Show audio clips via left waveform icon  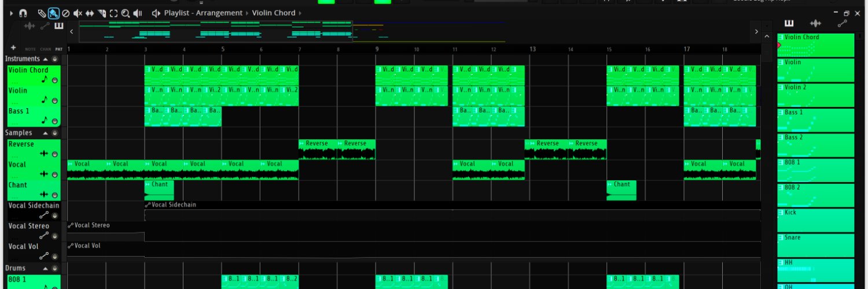pyautogui.click(x=29, y=26)
